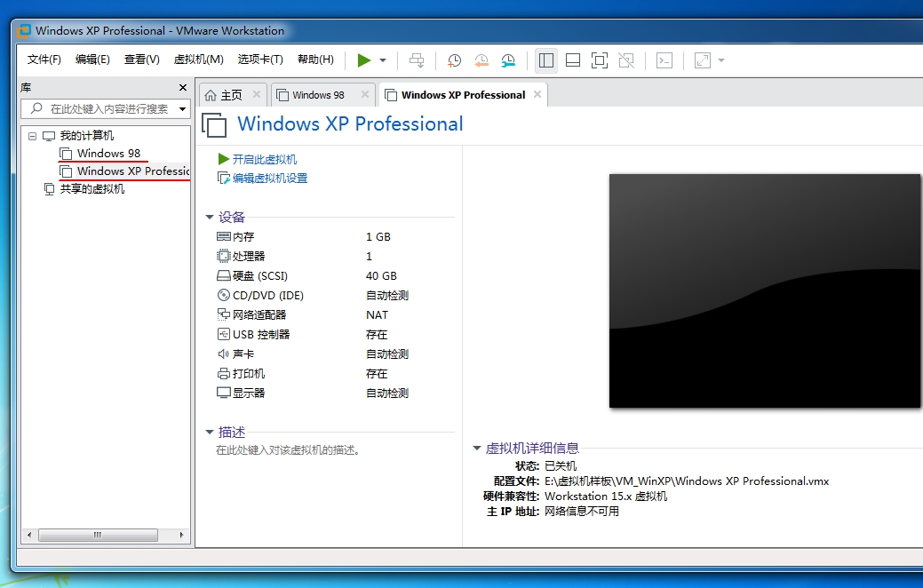Click the library panel horizontal scrollbar
The image size is (923, 588).
click(x=99, y=536)
